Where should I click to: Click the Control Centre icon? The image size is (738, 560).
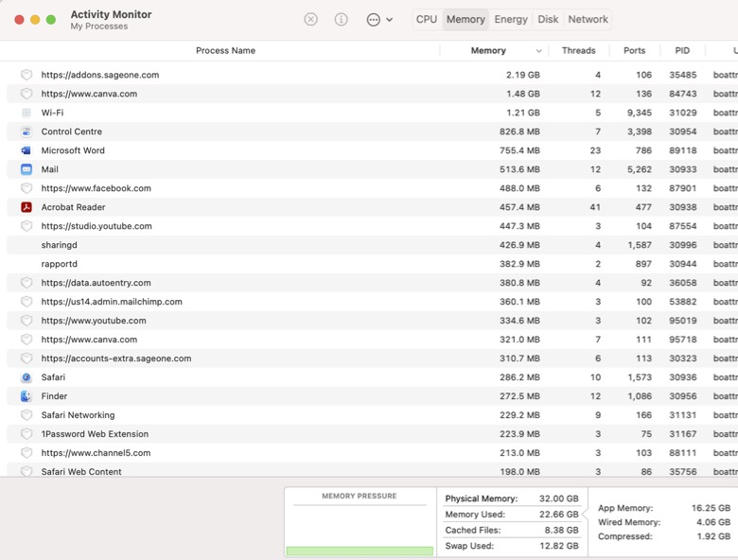(26, 131)
